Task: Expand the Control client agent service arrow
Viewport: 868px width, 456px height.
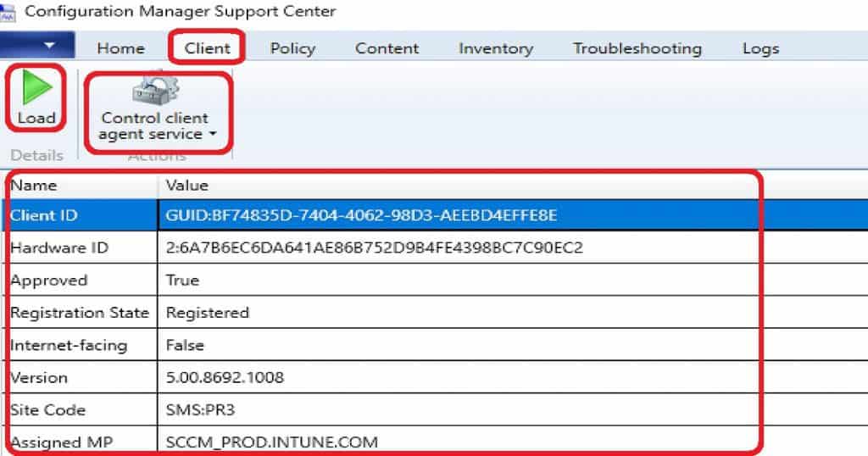Action: [x=213, y=135]
